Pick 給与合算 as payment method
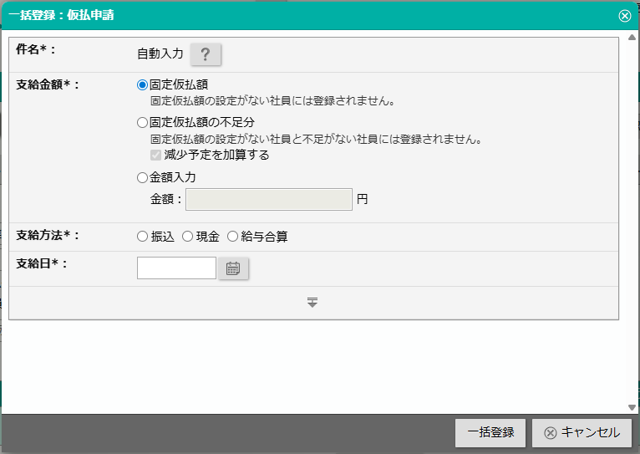This screenshot has height=454, width=640. (x=233, y=236)
